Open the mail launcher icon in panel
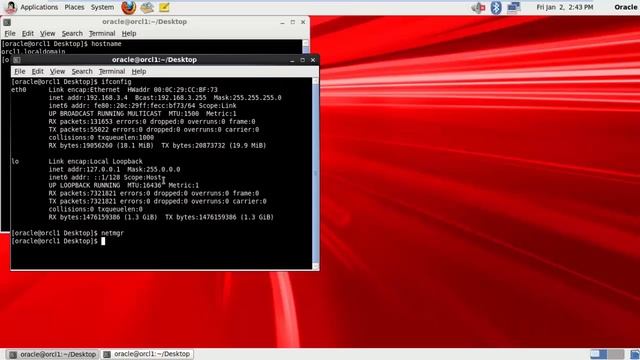Image resolution: width=640 pixels, height=360 pixels. point(147,7)
